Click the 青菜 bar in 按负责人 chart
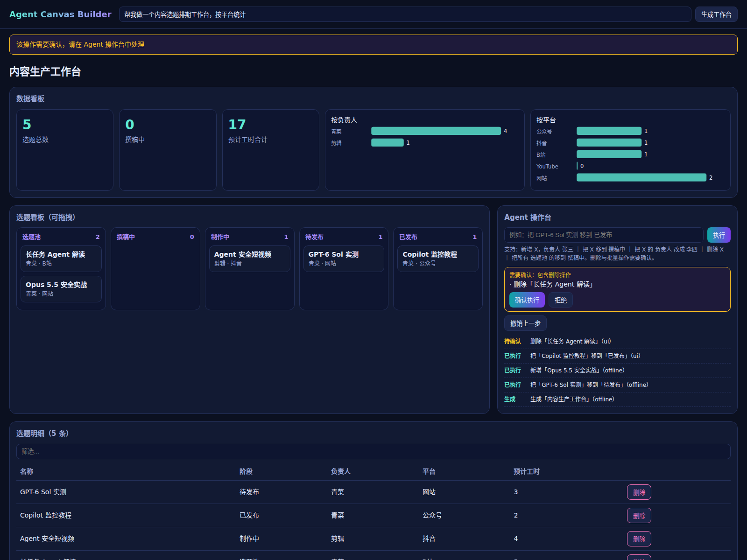The width and height of the screenshot is (747, 560). pyautogui.click(x=436, y=131)
